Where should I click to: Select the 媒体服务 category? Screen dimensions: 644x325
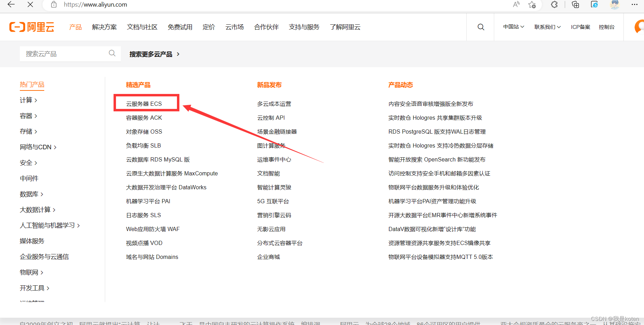pos(32,241)
